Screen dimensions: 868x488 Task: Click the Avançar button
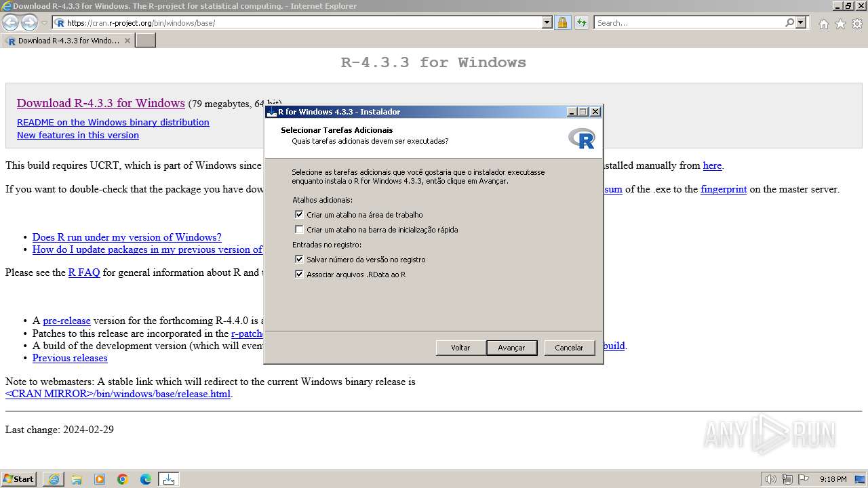pyautogui.click(x=511, y=348)
